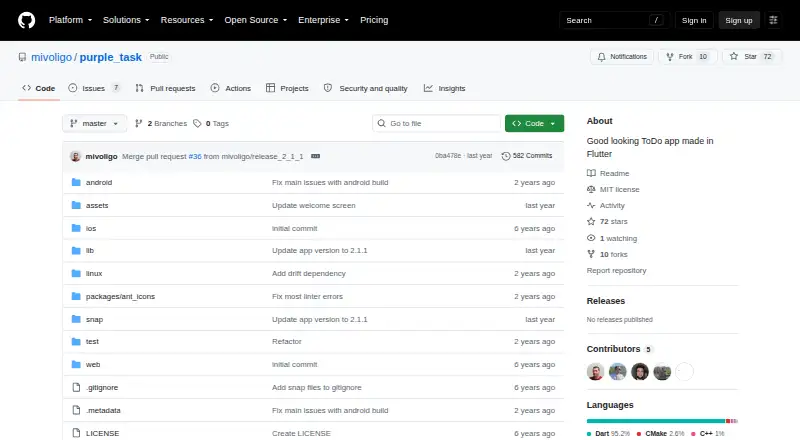Open the master branch dropdown
This screenshot has height=440, width=800.
[94, 124]
